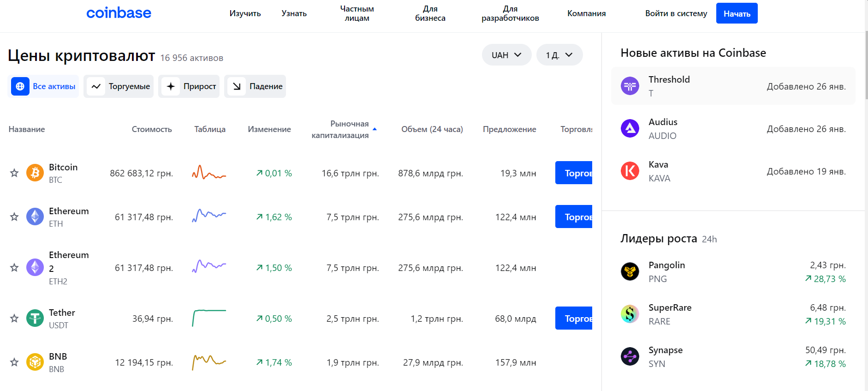Viewport: 868px width, 391px height.
Task: Click the trade button for Tether
Action: point(574,318)
